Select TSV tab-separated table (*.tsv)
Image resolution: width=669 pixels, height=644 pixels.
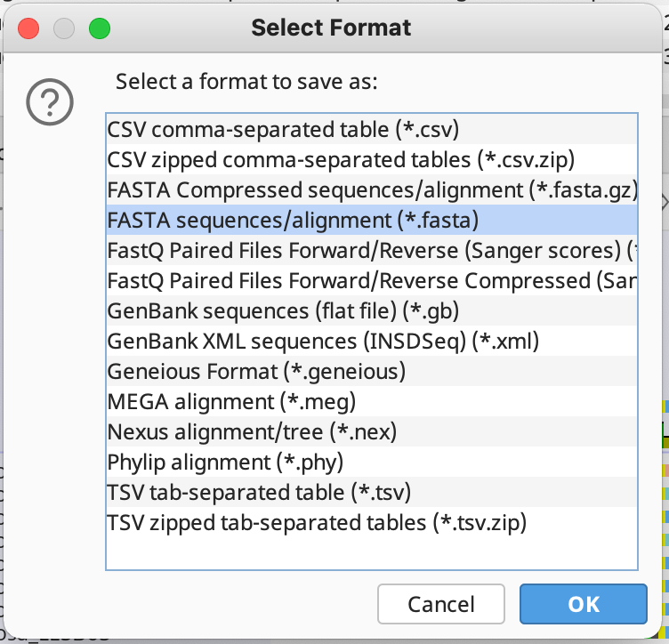372,493
